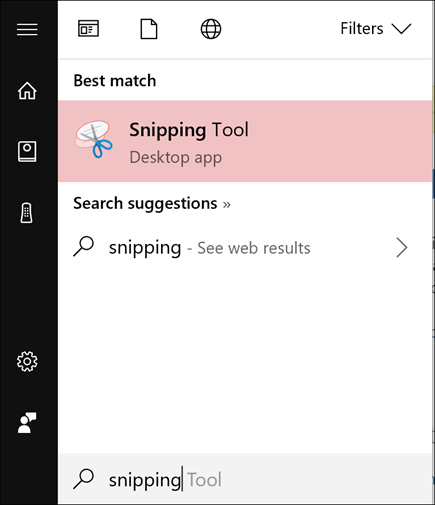The width and height of the screenshot is (435, 505).
Task: Filter results by Web globe icon
Action: click(211, 29)
